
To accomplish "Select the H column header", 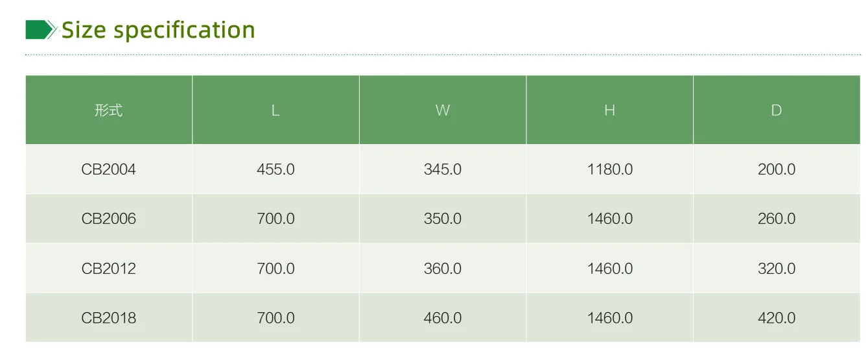I will (609, 110).
